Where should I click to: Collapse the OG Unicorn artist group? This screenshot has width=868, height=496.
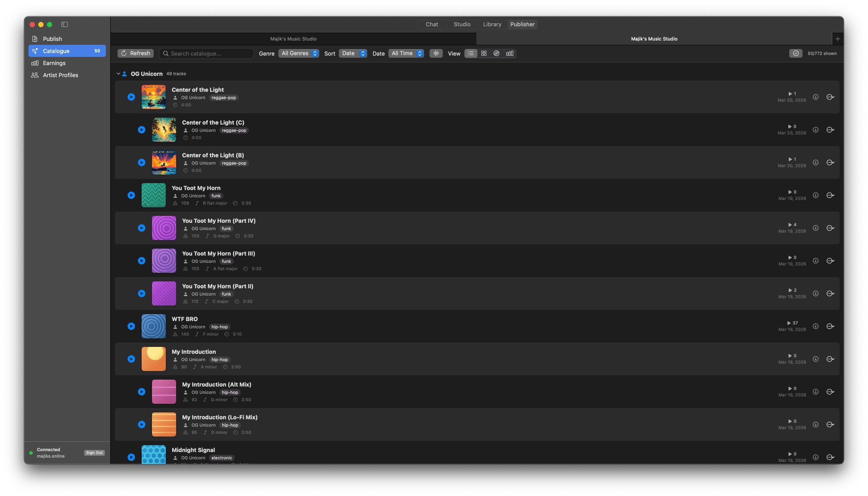coord(118,74)
